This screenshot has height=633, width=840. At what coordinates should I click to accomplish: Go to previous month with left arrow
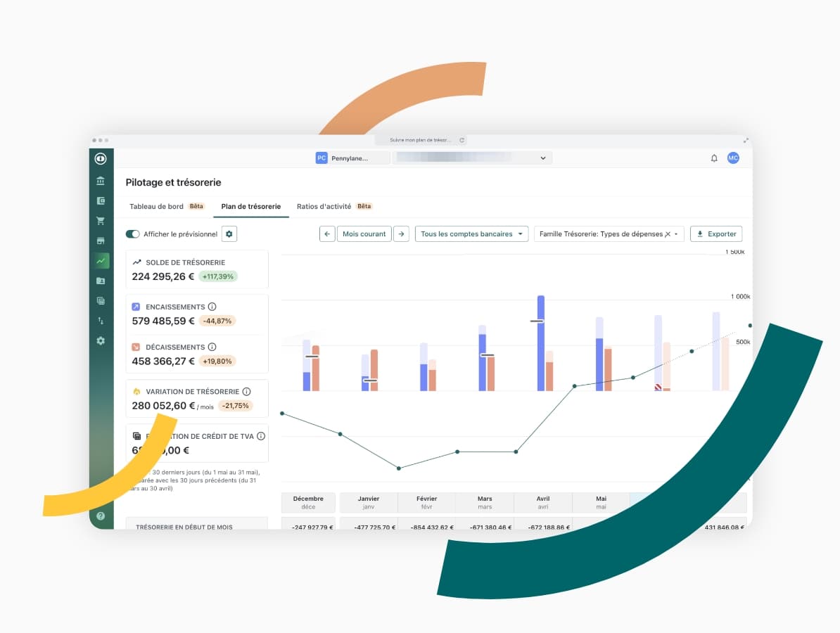pos(326,234)
